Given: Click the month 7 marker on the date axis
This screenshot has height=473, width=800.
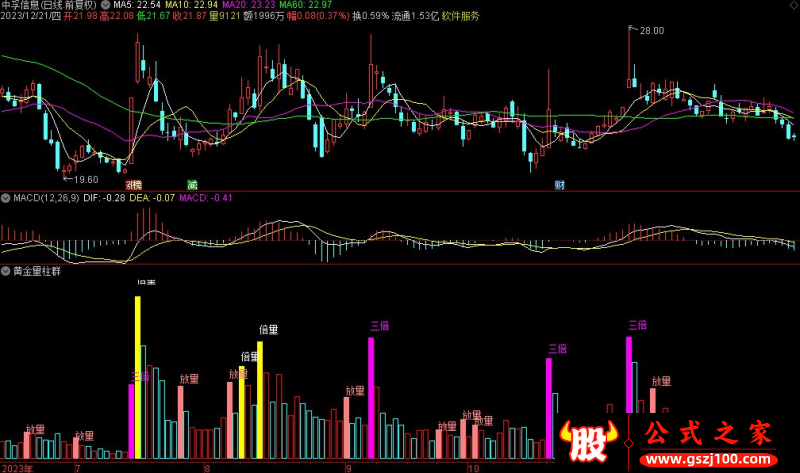Looking at the screenshot, I should tap(78, 468).
